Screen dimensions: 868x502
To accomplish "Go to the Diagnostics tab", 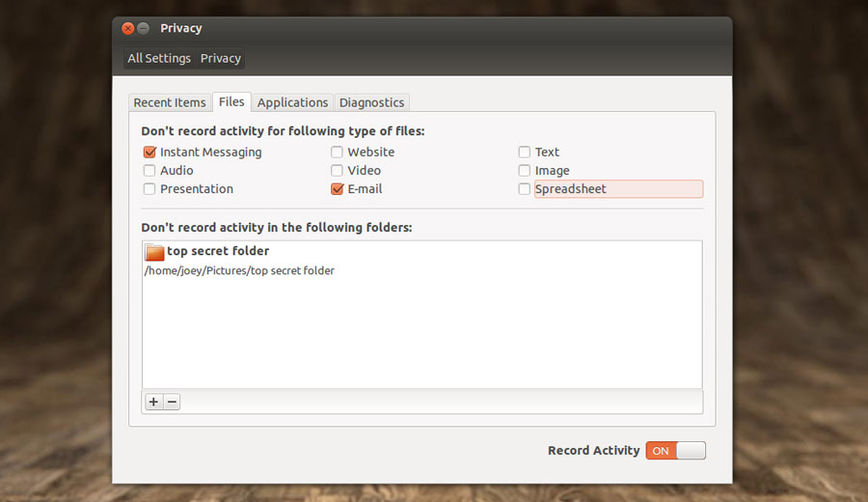I will coord(371,102).
